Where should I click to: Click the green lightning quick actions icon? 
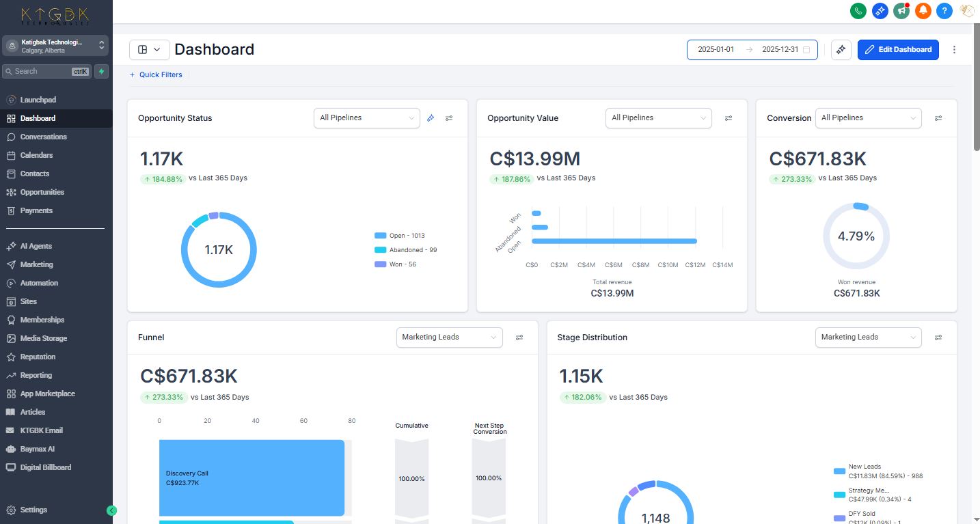pos(102,71)
